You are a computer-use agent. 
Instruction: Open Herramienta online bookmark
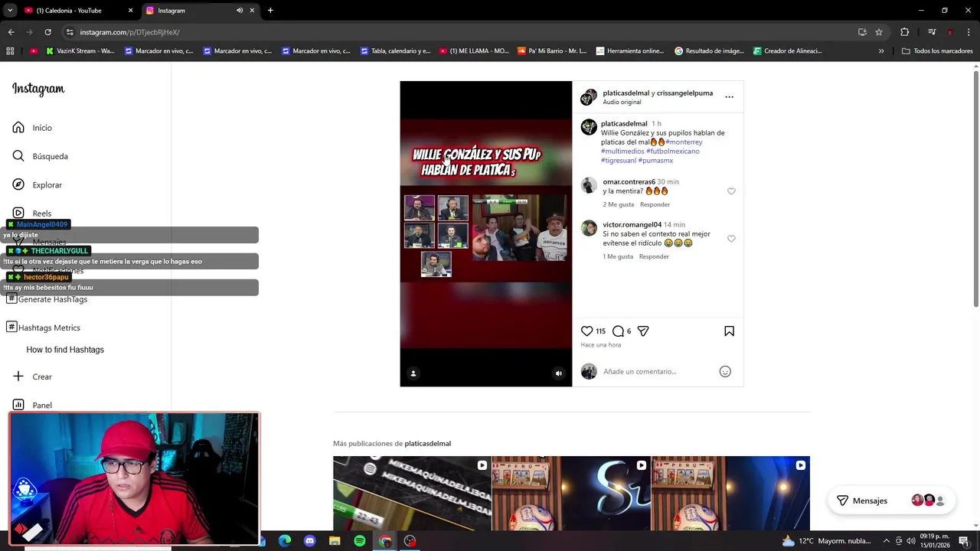tap(629, 51)
